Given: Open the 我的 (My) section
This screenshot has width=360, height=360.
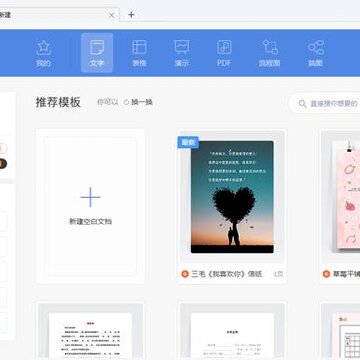Looking at the screenshot, I should pos(43,53).
